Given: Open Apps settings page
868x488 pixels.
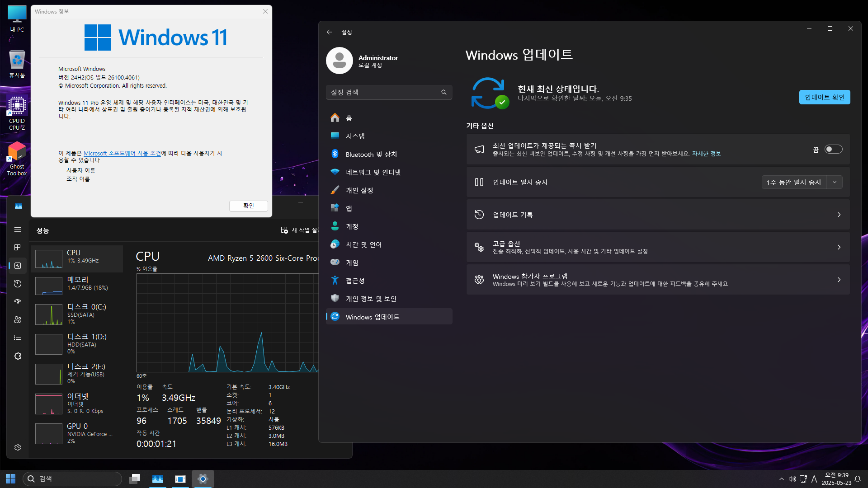Looking at the screenshot, I should pyautogui.click(x=389, y=208).
